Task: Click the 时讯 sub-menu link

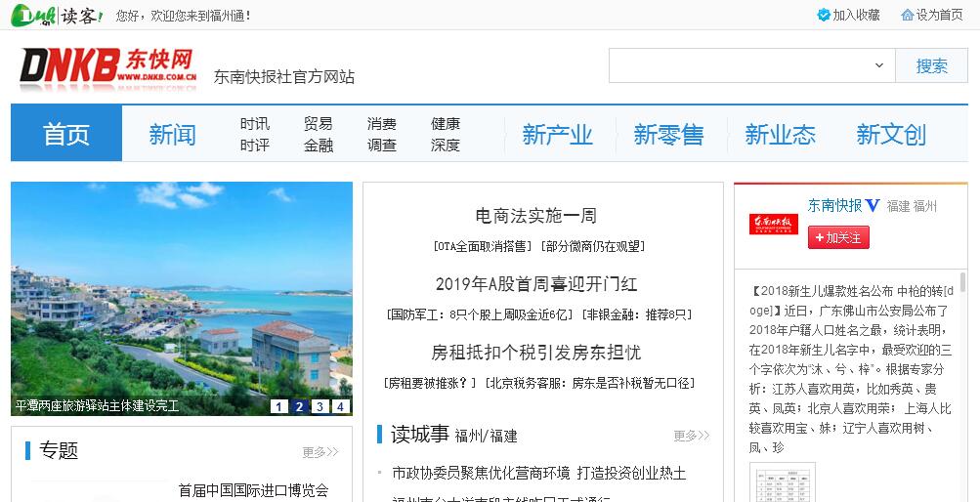Action: pos(255,124)
